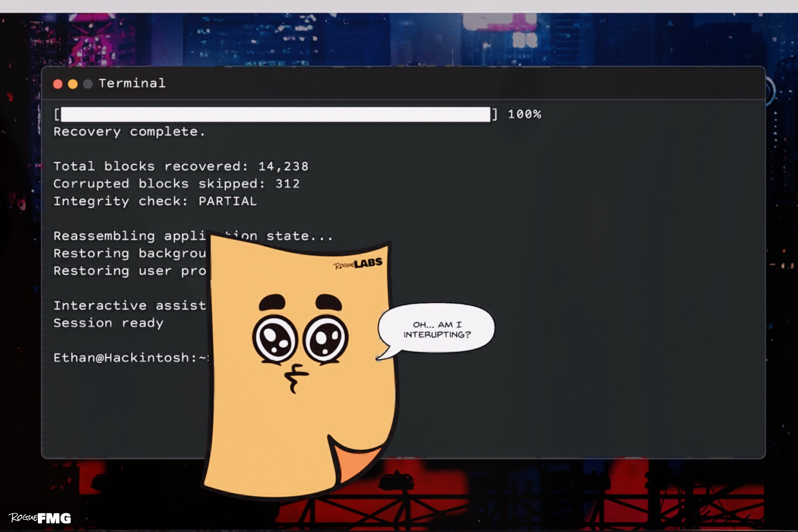Click the 'Integrity check: PARTIAL' line
798x532 pixels.
pyautogui.click(x=155, y=201)
